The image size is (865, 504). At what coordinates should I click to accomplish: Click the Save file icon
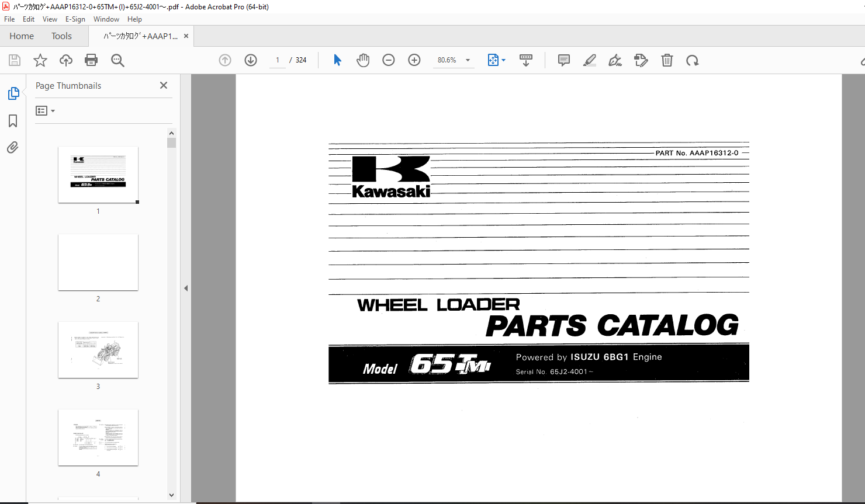pos(15,60)
